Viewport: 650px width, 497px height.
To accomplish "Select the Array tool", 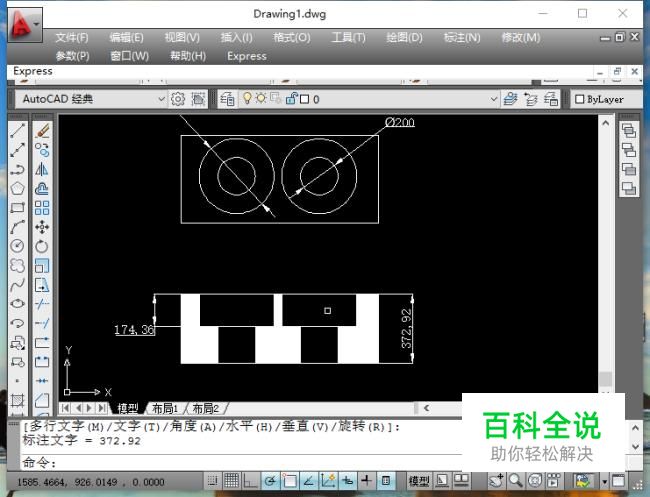I will click(x=42, y=208).
